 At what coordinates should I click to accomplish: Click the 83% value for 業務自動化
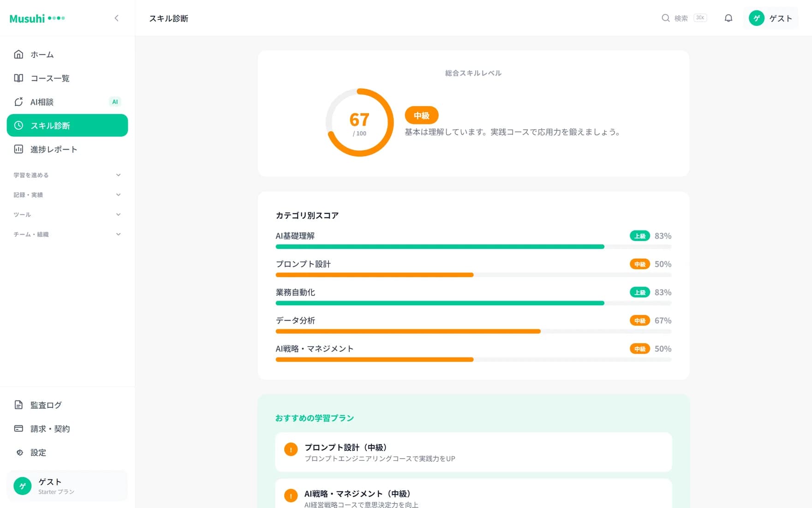(663, 292)
